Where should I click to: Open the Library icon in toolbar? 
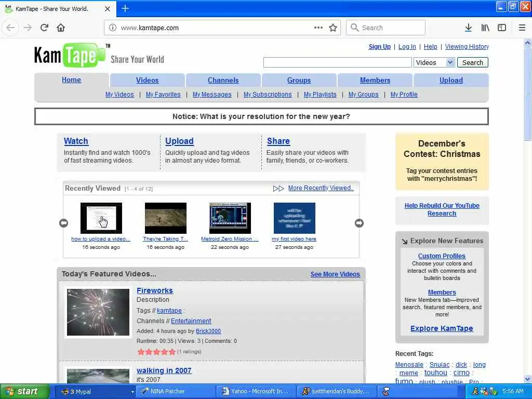pos(485,28)
